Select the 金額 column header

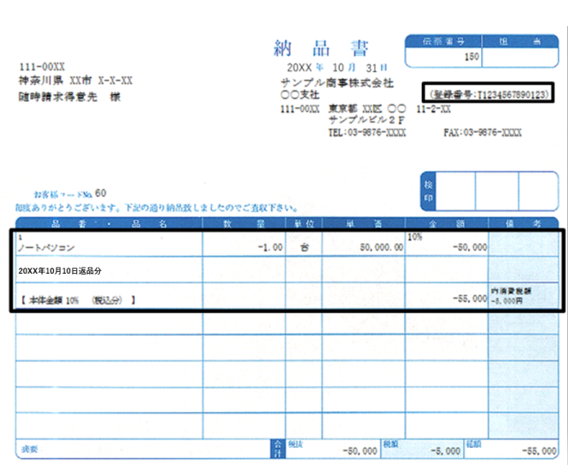click(447, 223)
